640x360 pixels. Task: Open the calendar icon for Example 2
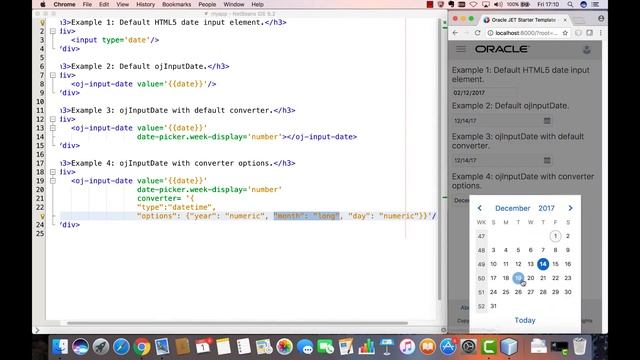[x=547, y=120]
